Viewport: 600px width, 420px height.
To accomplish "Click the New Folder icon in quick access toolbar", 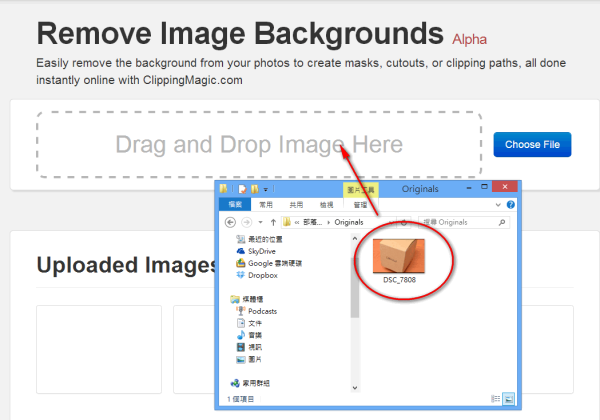I will tap(254, 189).
